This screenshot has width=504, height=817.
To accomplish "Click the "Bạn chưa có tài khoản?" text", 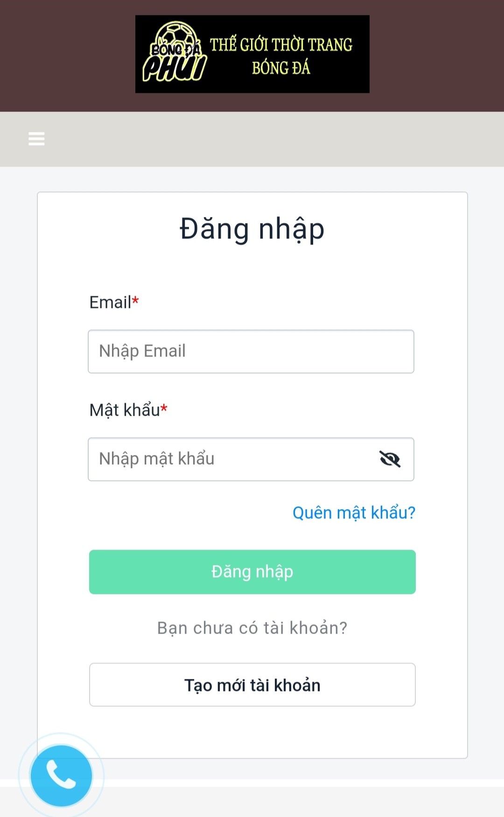I will (252, 628).
